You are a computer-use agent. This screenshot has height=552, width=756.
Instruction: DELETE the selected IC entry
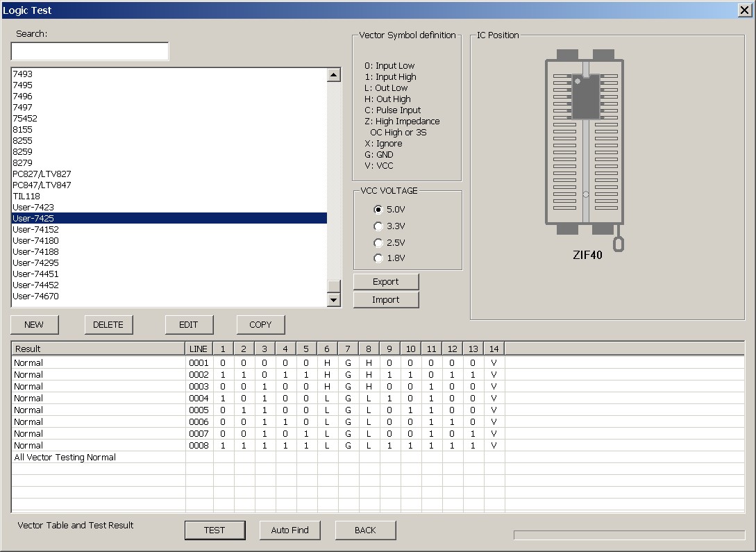click(x=108, y=325)
